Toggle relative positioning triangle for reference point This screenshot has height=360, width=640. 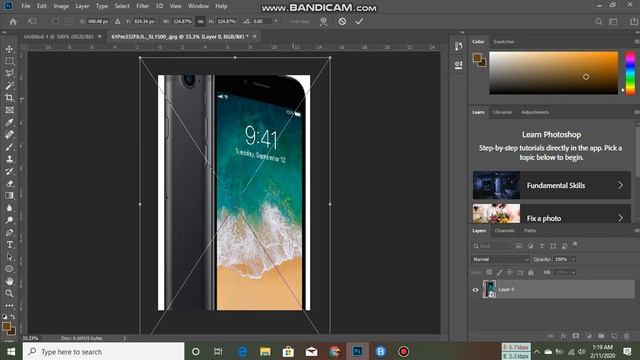click(x=118, y=21)
